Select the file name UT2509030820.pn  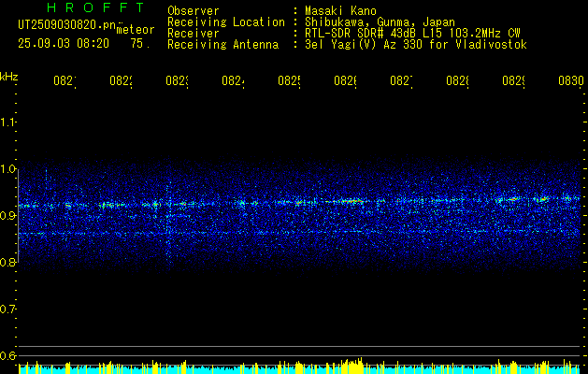click(67, 24)
